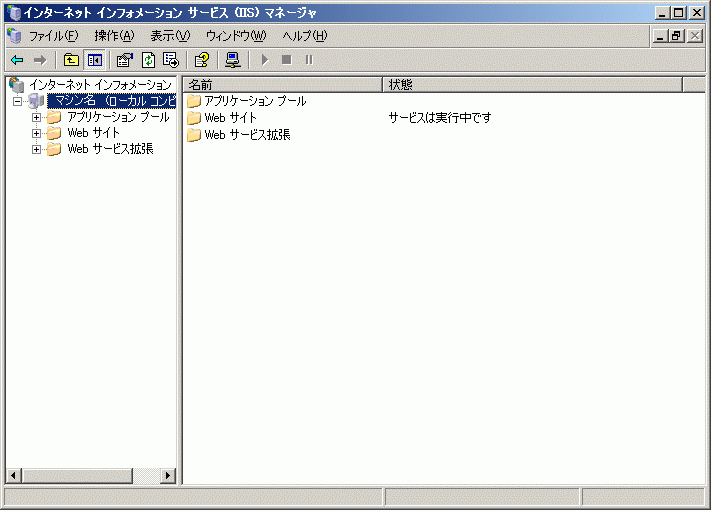Viewport: 711px width, 512px height.
Task: Open the 操作(A) menu
Action: point(114,36)
